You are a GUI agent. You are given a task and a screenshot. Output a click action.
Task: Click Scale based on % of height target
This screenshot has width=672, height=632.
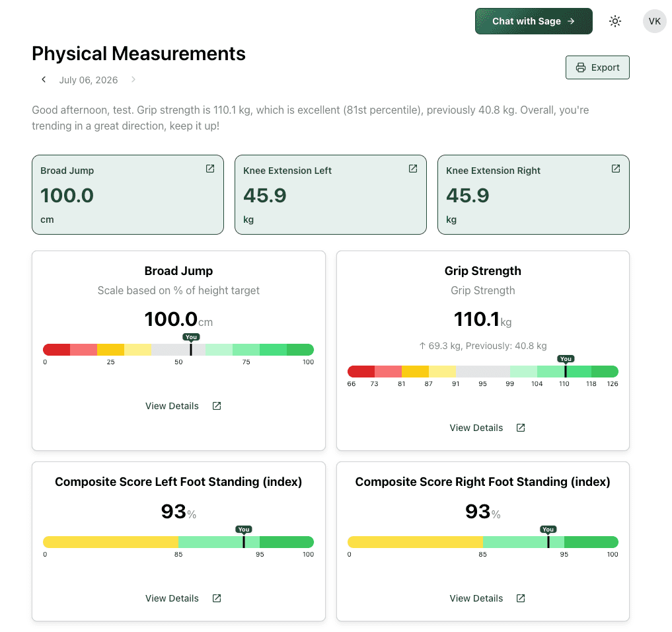178,291
